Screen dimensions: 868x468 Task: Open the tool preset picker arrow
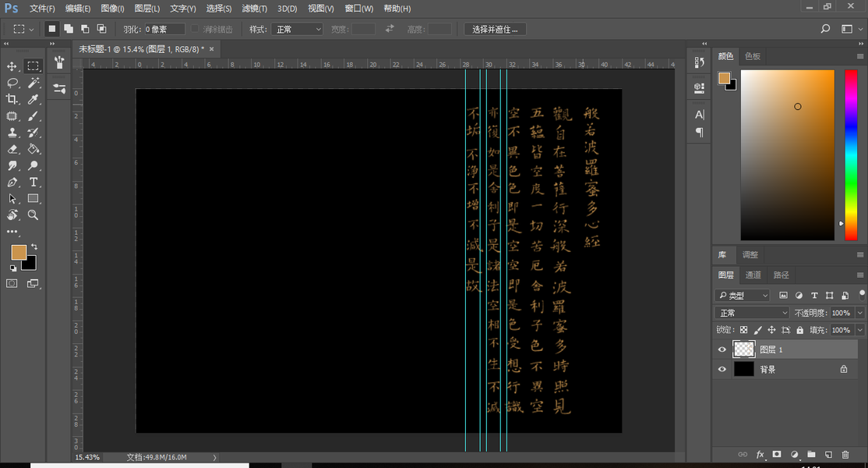pyautogui.click(x=31, y=30)
